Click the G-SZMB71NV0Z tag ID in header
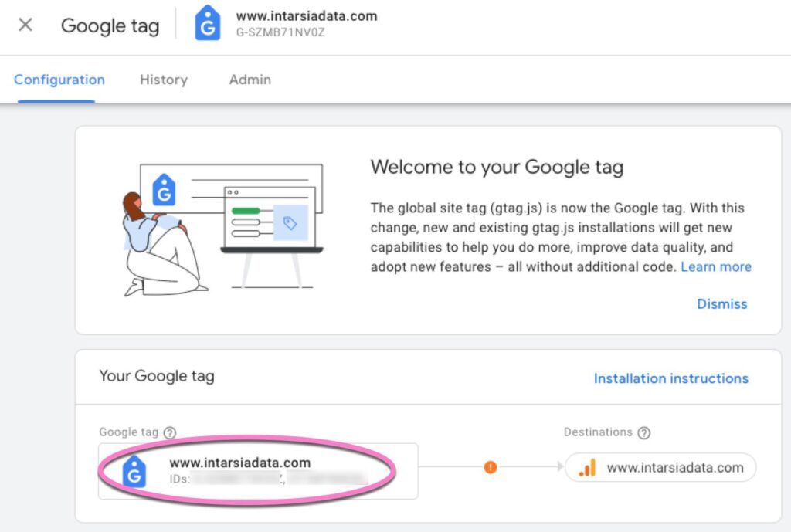Image resolution: width=791 pixels, height=532 pixels. pos(280,33)
